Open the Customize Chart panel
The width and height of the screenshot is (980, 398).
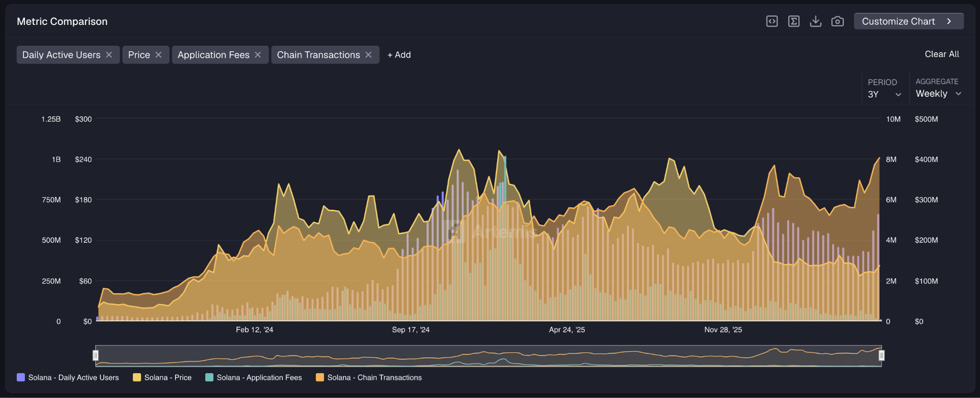click(x=909, y=21)
